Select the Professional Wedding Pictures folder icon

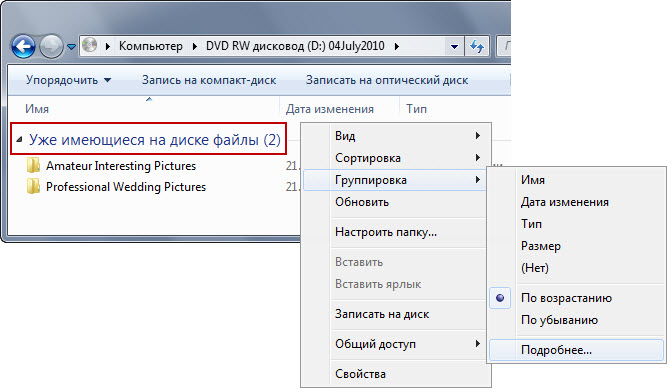(33, 187)
